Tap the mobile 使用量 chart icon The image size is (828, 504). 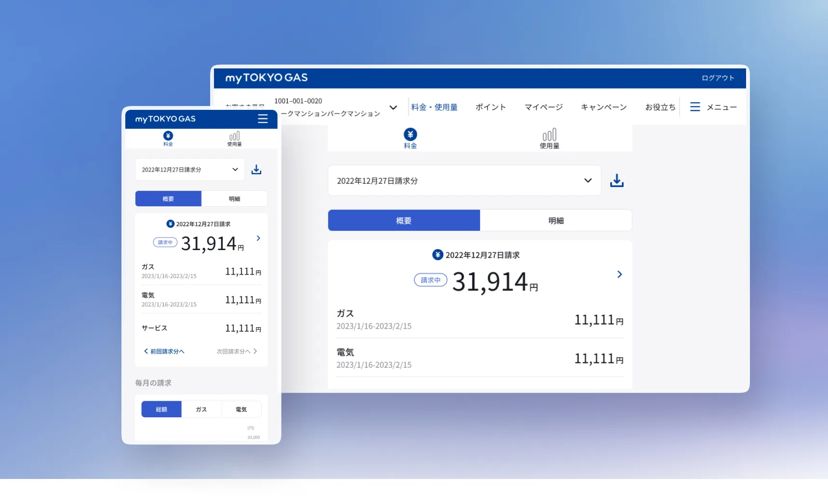[x=234, y=136]
